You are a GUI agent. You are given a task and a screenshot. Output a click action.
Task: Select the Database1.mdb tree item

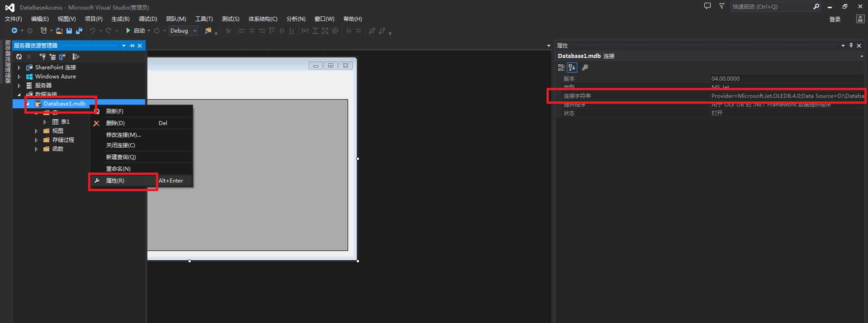pos(64,104)
